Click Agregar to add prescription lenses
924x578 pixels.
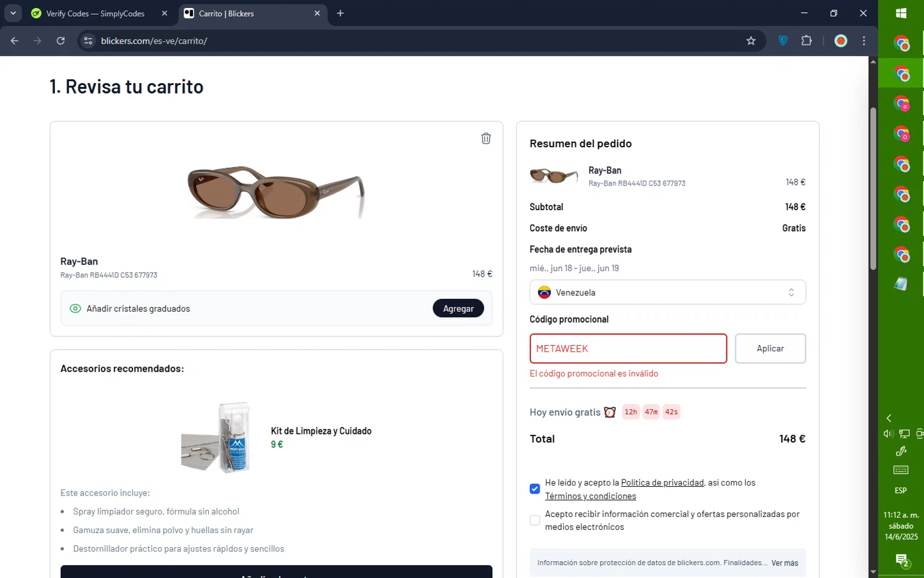(458, 309)
